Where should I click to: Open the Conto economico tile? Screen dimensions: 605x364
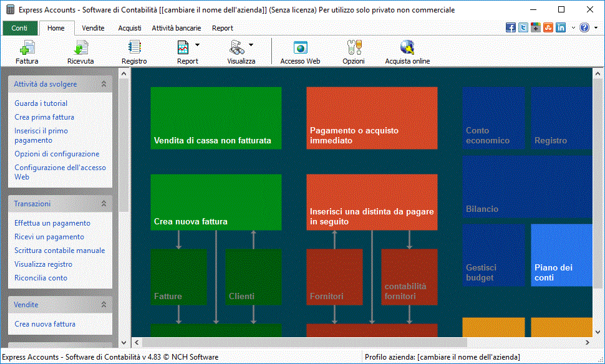[493, 118]
